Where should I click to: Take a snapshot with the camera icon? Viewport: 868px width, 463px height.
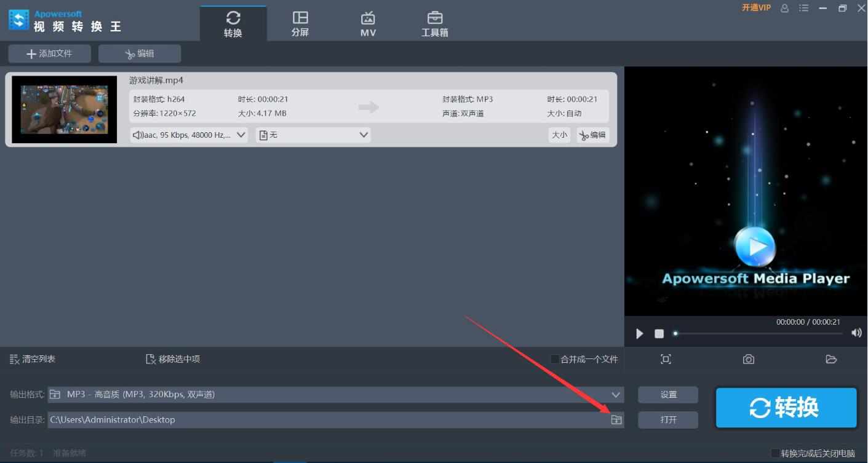[x=749, y=359]
